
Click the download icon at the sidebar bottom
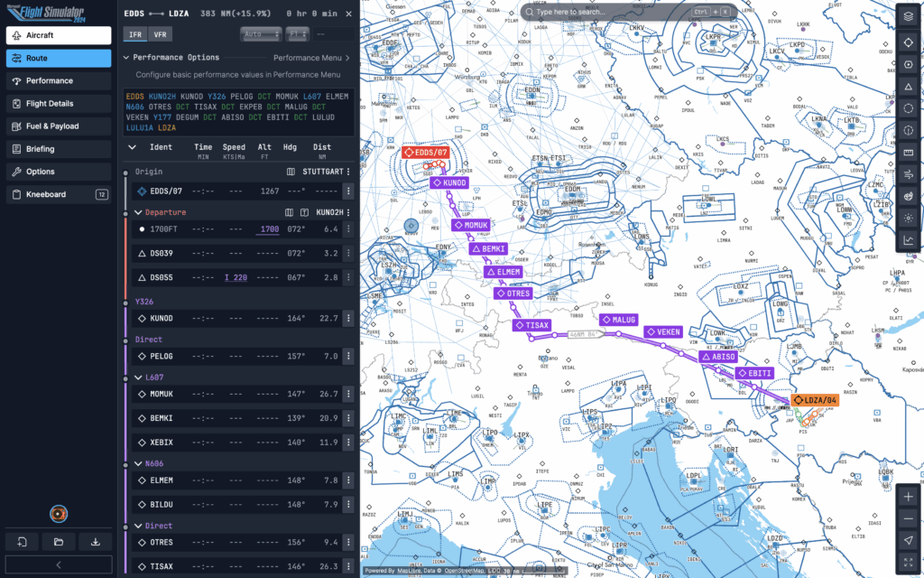coord(96,542)
